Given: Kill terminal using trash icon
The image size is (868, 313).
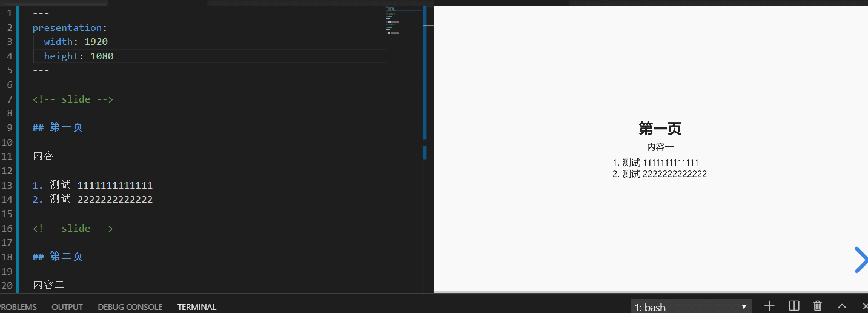Looking at the screenshot, I should point(818,306).
